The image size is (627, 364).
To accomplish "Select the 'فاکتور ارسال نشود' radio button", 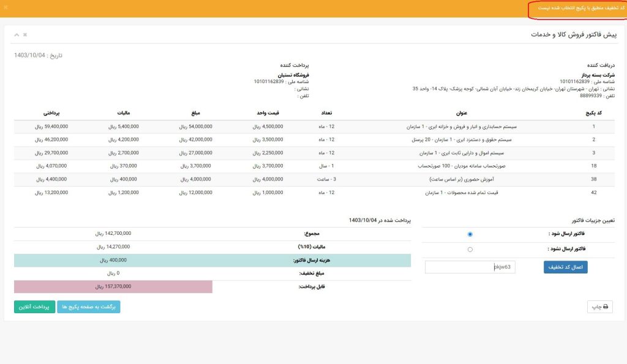I will [470, 250].
